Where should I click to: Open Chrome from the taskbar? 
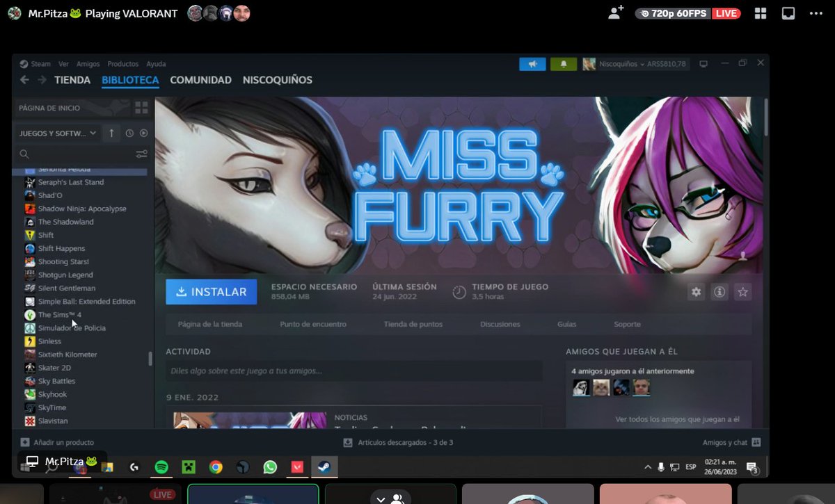point(216,467)
